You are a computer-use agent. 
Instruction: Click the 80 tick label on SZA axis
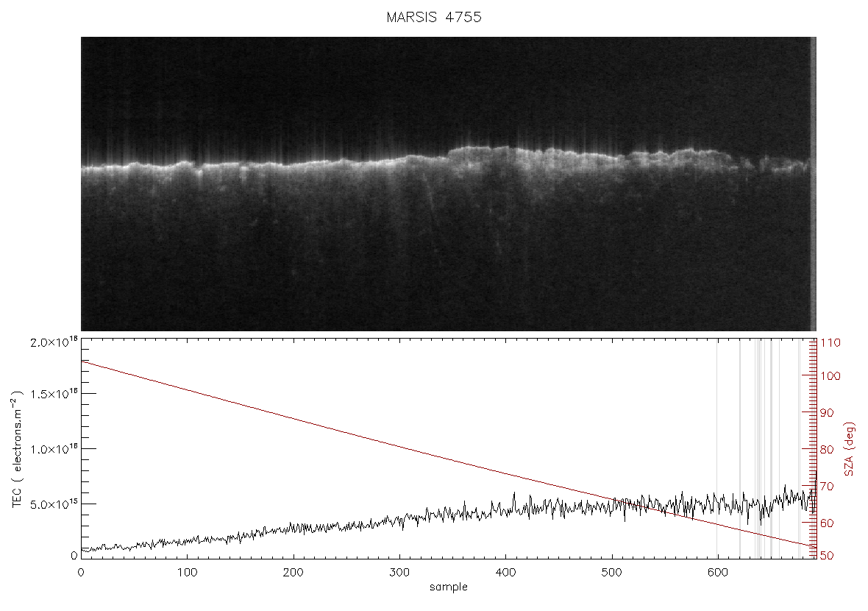click(827, 449)
